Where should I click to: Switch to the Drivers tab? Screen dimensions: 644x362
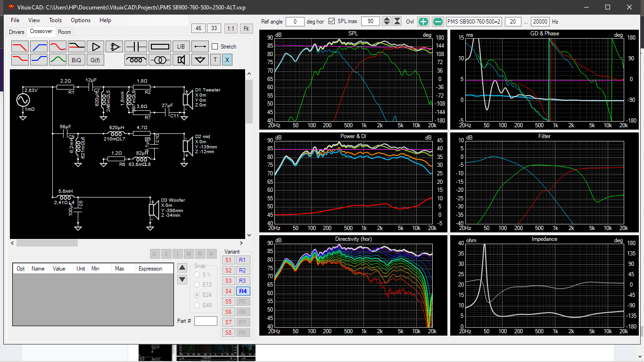(17, 32)
